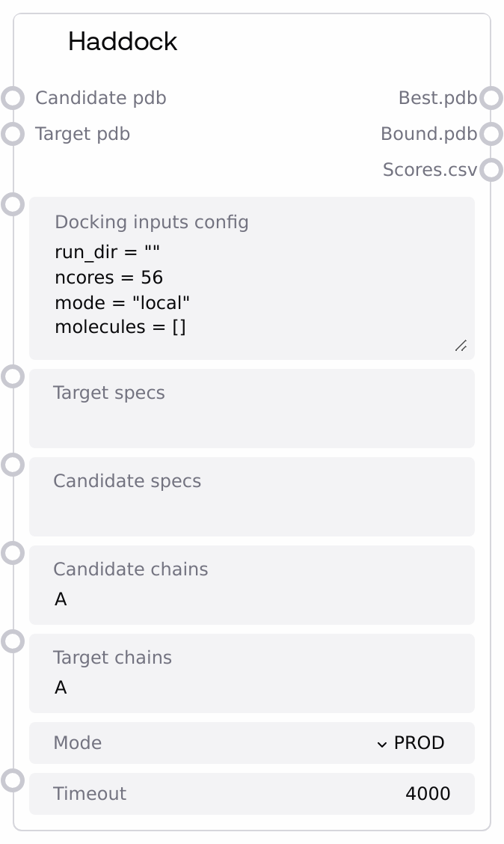Click the Docking inputs config port
This screenshot has height=844, width=504.
13,204
